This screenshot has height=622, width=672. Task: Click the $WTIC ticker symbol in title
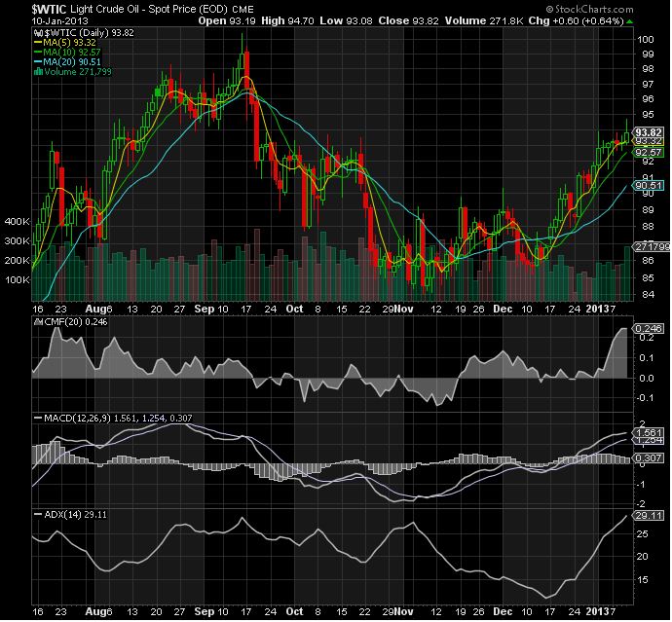click(49, 9)
